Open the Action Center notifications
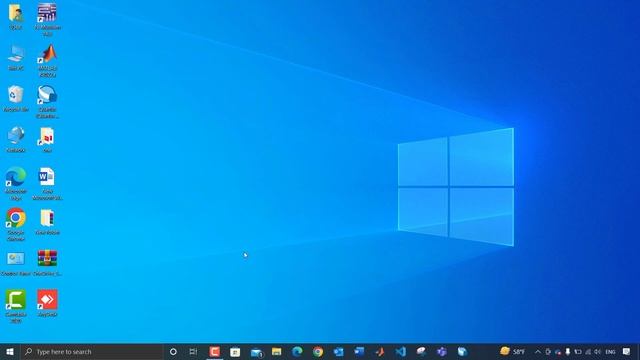 click(x=627, y=351)
